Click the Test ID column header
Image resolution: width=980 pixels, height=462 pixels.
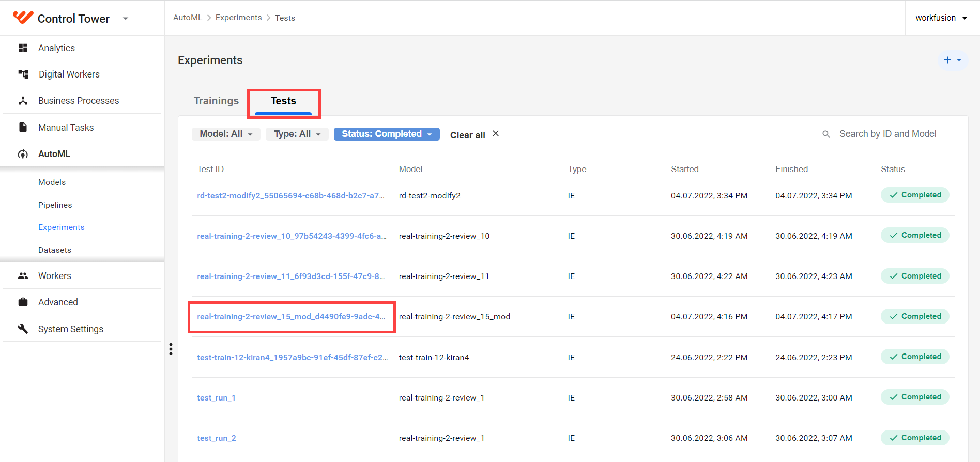pyautogui.click(x=210, y=169)
